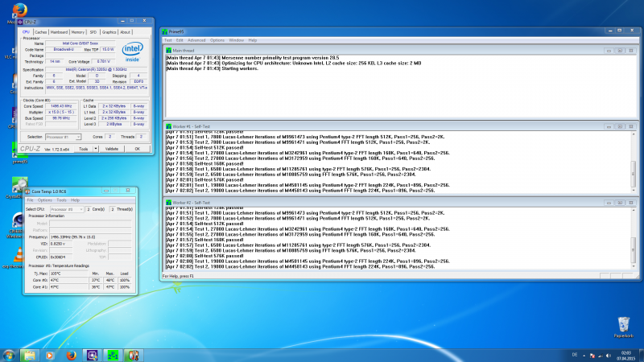Click the Tj. Max 105°C field in Core Temp
Viewport: 644px width, 362px height.
(x=68, y=274)
